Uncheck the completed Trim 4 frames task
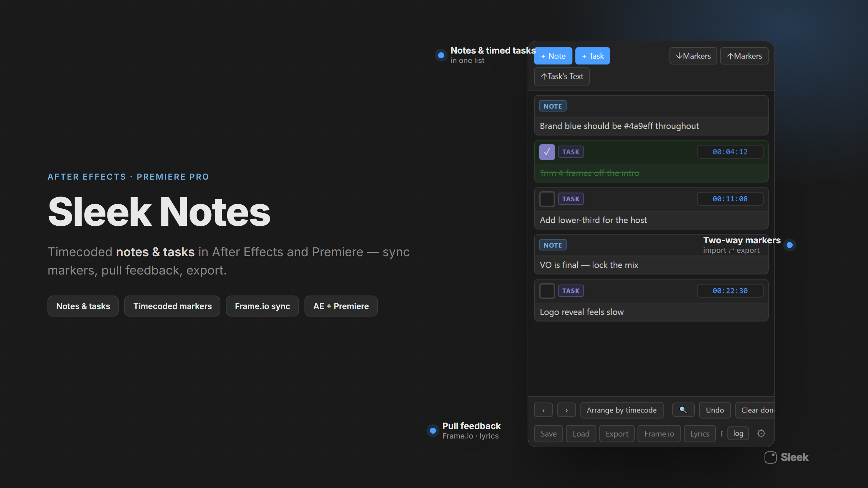Viewport: 868px width, 488px height. 547,152
